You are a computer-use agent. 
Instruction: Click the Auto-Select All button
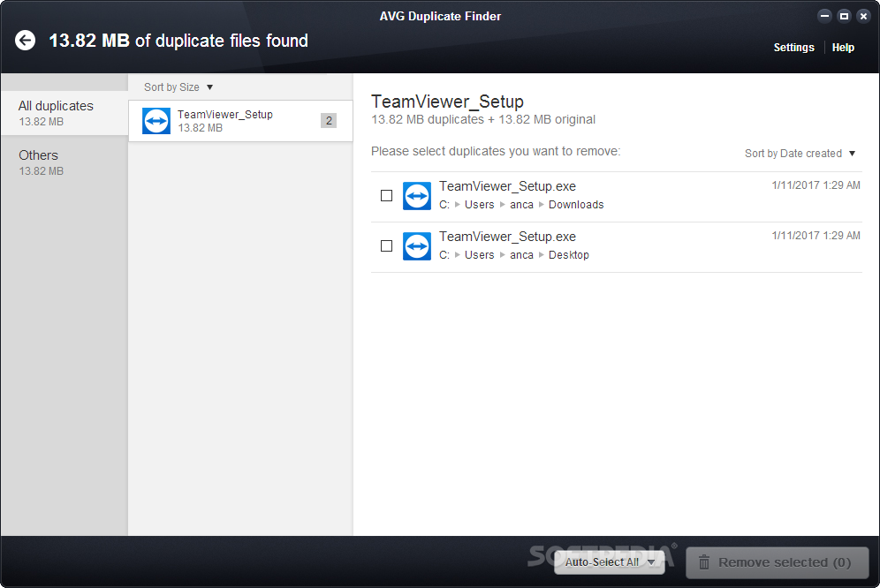[610, 562]
